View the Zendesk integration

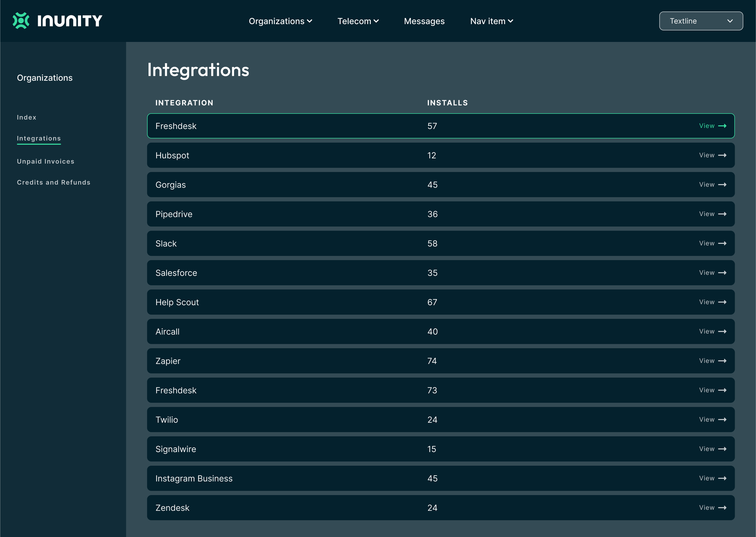coord(713,508)
